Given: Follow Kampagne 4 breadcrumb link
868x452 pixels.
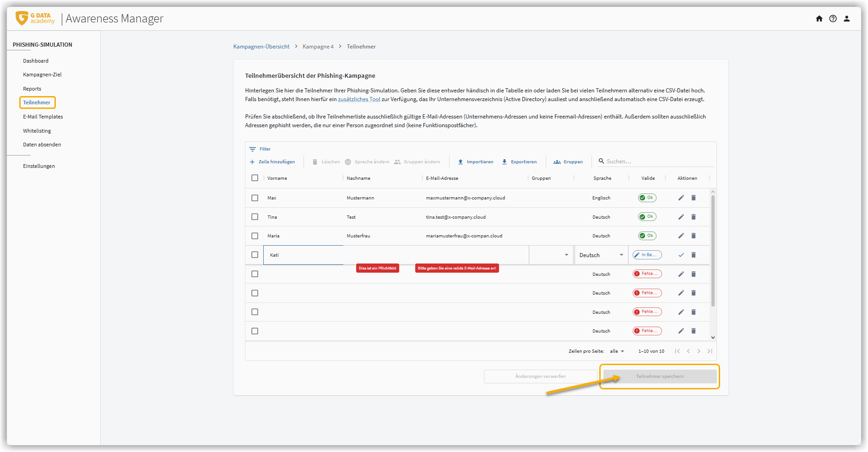Looking at the screenshot, I should click(x=318, y=47).
